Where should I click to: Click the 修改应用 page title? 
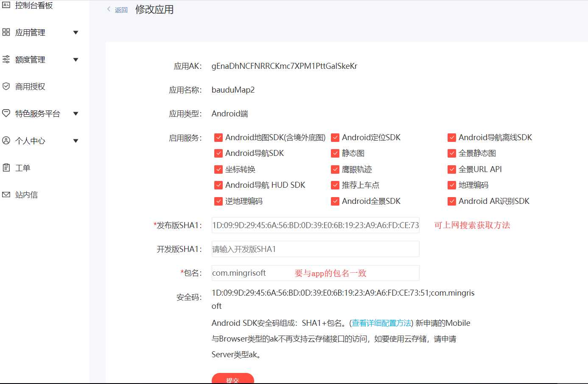[154, 9]
